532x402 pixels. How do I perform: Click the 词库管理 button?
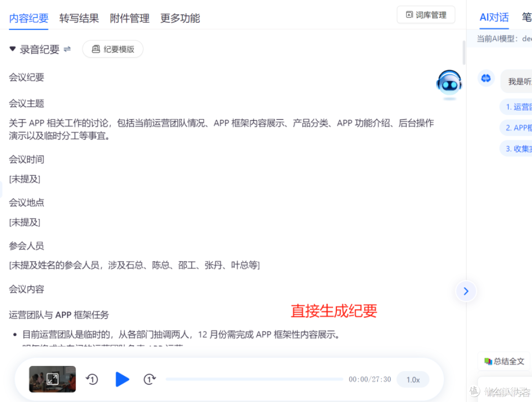[426, 15]
